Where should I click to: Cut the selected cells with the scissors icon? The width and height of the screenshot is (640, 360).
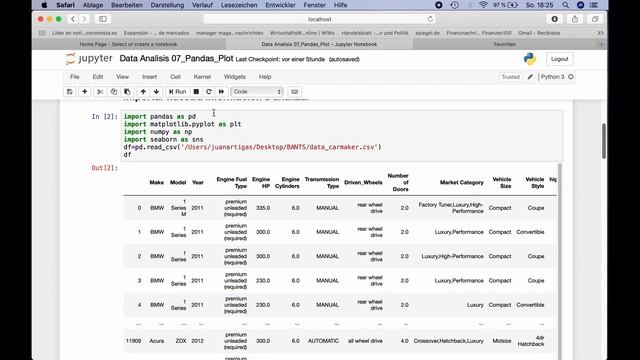[x=100, y=92]
